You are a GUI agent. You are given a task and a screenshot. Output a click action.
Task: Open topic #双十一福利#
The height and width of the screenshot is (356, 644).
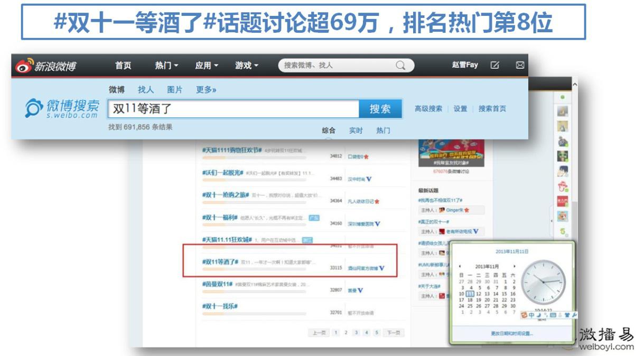tap(219, 217)
